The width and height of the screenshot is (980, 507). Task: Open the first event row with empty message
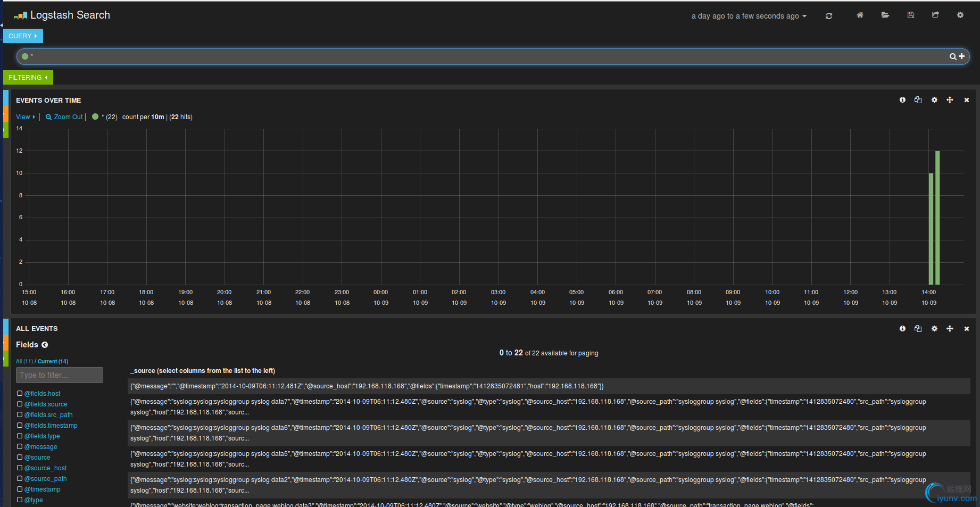click(x=549, y=386)
